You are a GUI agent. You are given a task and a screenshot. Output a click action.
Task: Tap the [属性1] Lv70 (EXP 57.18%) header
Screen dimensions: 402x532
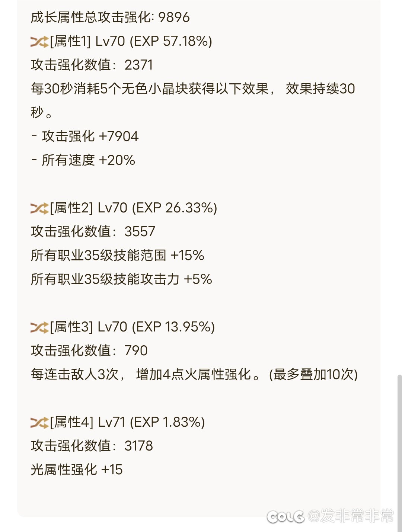coord(131,41)
